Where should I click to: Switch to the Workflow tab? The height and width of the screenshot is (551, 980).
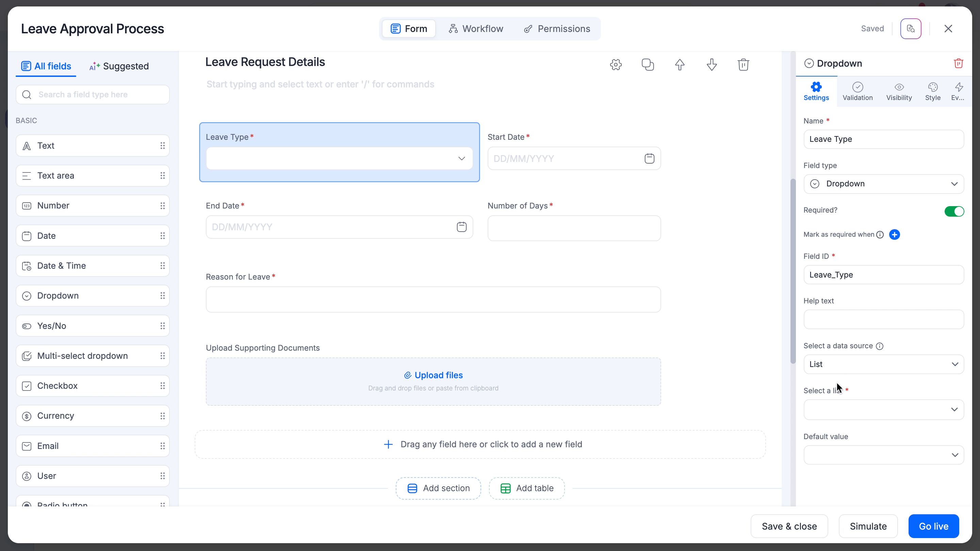click(x=476, y=29)
